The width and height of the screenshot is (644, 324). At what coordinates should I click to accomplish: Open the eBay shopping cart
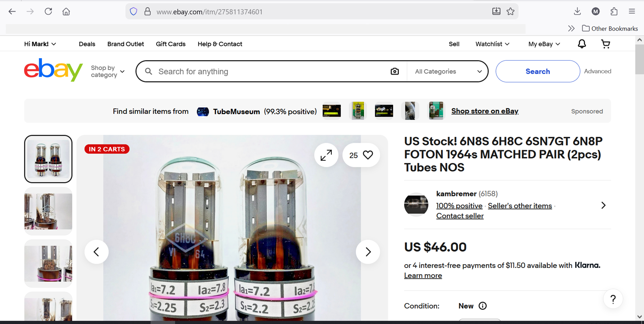pyautogui.click(x=606, y=44)
